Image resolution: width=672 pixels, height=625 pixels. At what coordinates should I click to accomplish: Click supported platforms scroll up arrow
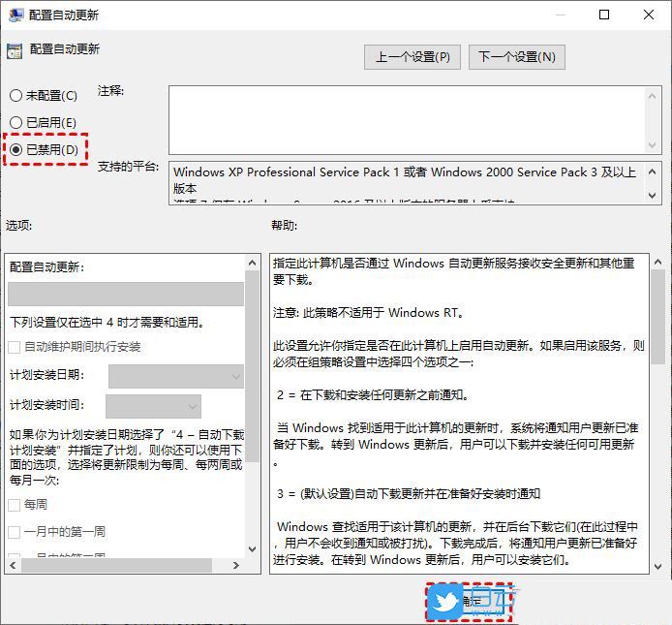tap(653, 172)
